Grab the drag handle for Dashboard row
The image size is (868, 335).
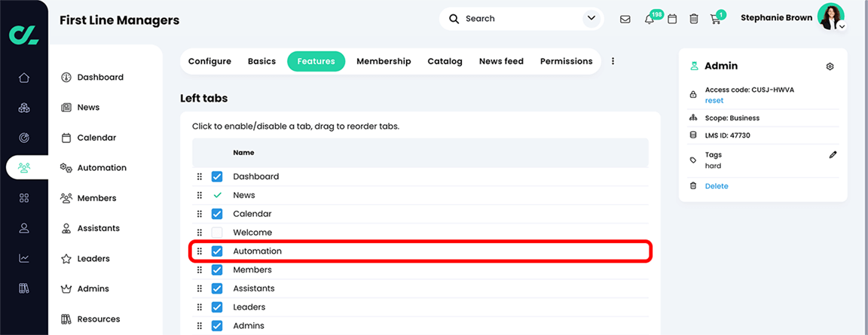pyautogui.click(x=200, y=177)
